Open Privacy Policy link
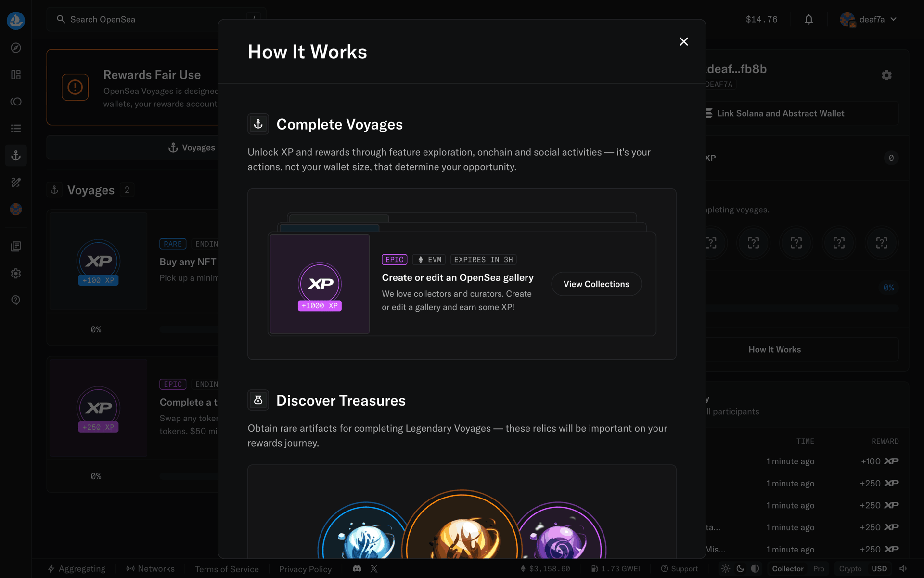The image size is (924, 578). [x=305, y=569]
